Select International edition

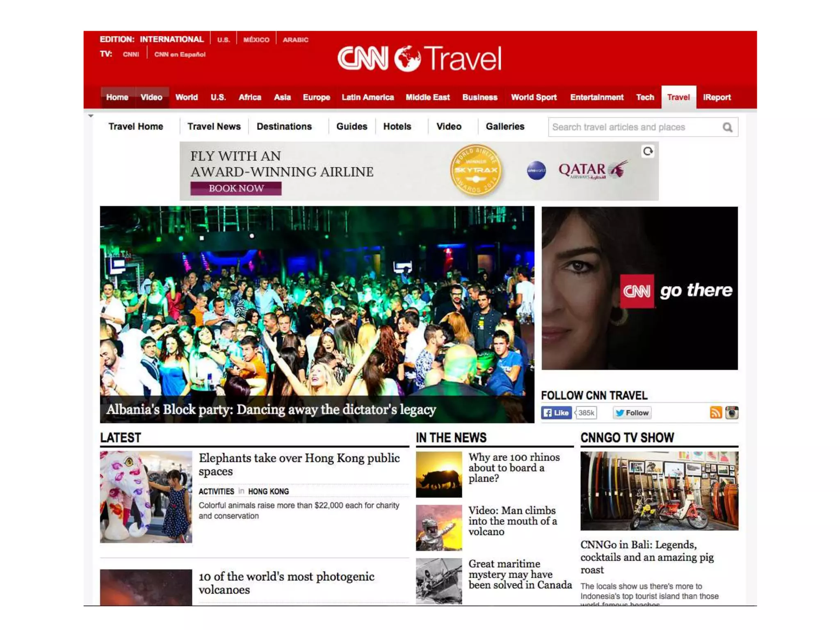[171, 39]
